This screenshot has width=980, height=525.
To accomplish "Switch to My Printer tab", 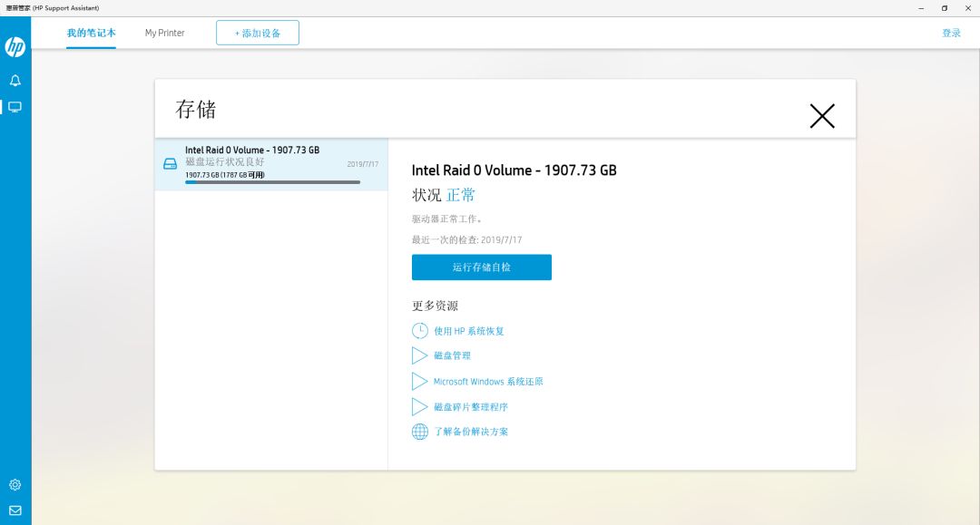I will click(165, 33).
